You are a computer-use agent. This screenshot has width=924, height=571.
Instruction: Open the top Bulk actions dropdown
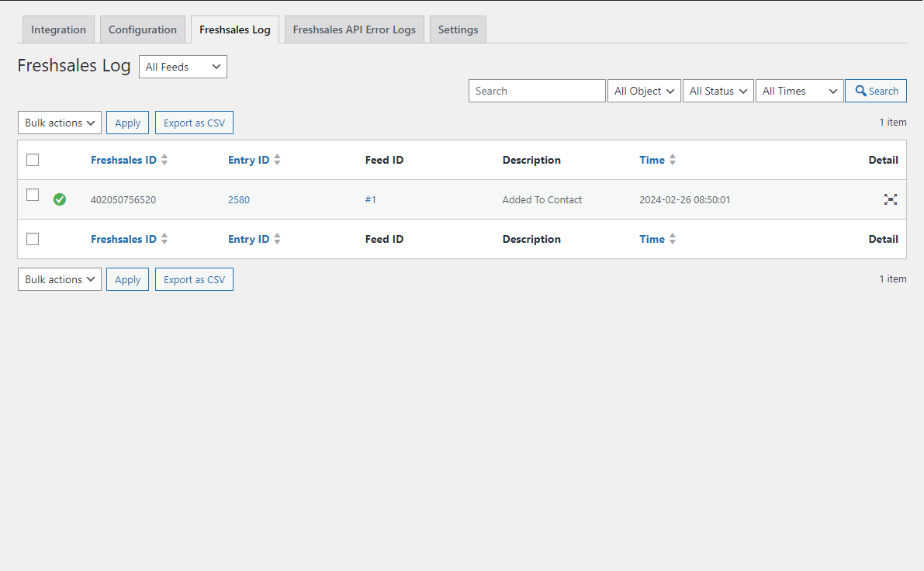[60, 123]
